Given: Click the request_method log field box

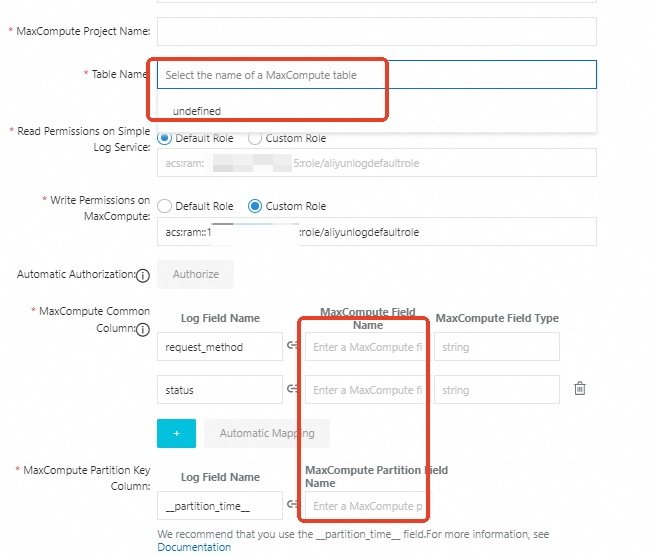Looking at the screenshot, I should [x=220, y=347].
